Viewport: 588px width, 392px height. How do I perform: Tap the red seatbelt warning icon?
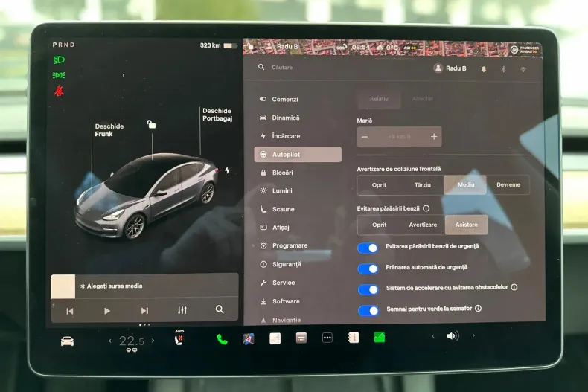pyautogui.click(x=59, y=91)
